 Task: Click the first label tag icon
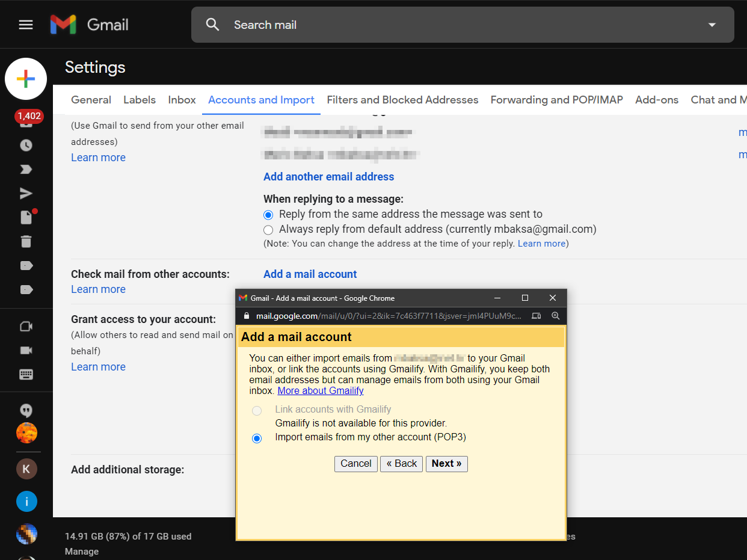26,265
